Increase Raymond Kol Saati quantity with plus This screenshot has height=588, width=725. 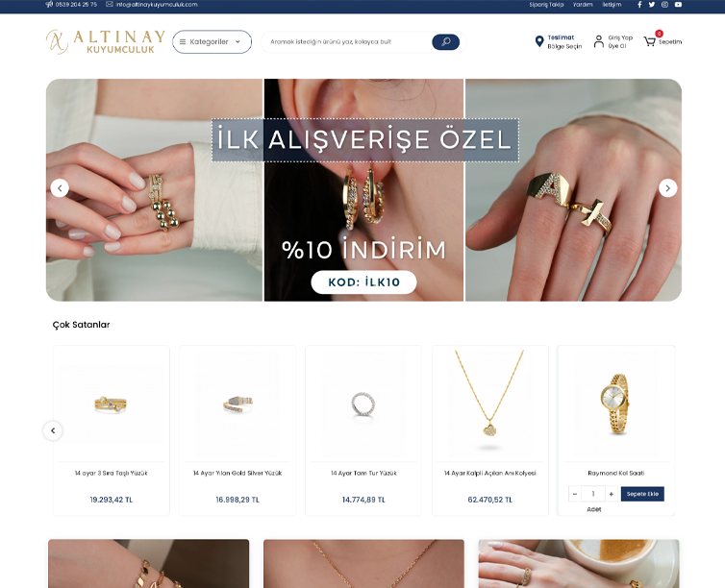pyautogui.click(x=612, y=494)
